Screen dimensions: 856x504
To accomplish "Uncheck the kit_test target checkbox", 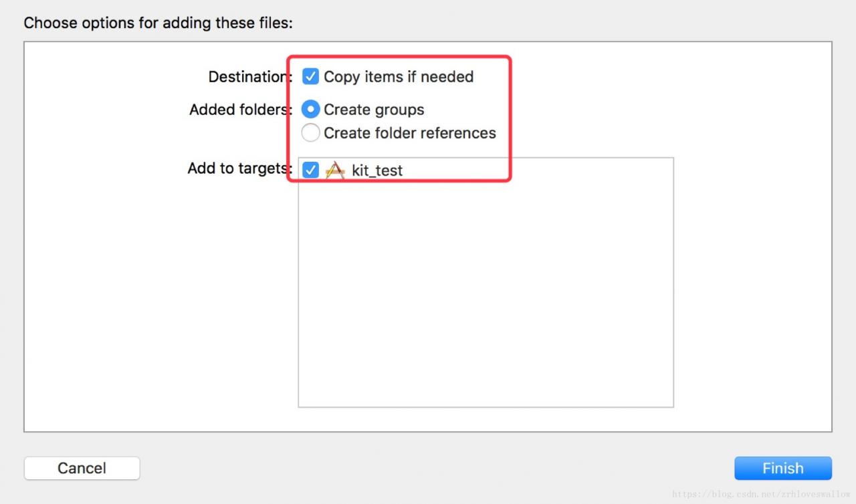I will point(310,170).
